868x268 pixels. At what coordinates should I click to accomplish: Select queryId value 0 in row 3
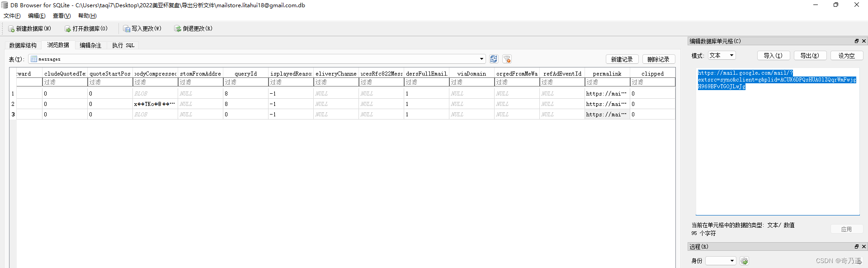245,115
